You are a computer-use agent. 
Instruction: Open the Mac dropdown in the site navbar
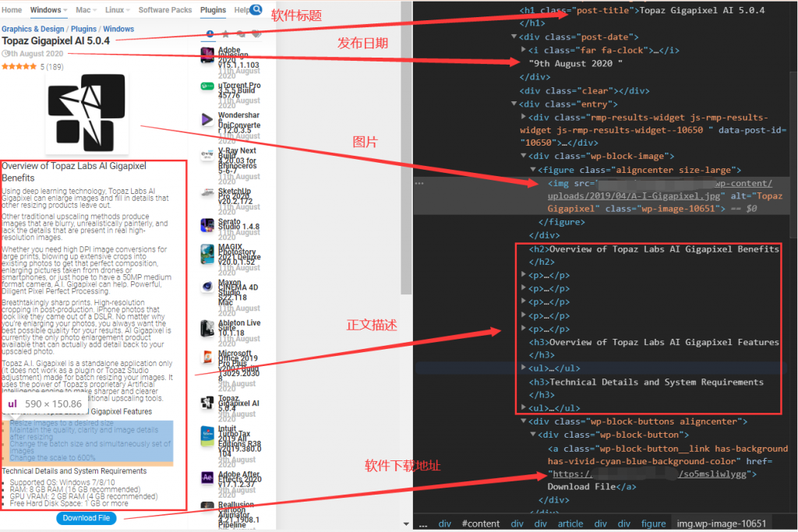coord(85,9)
